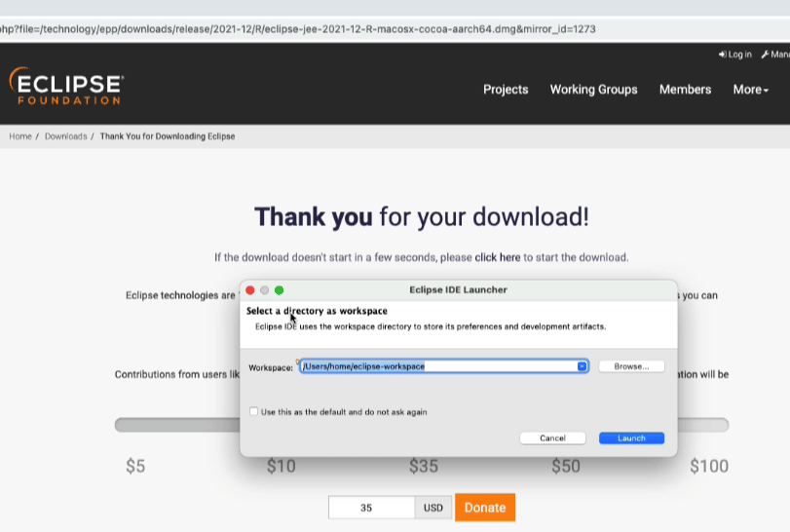Viewport: 790px width, 532px height.
Task: Open the Members menu item
Action: 685,90
